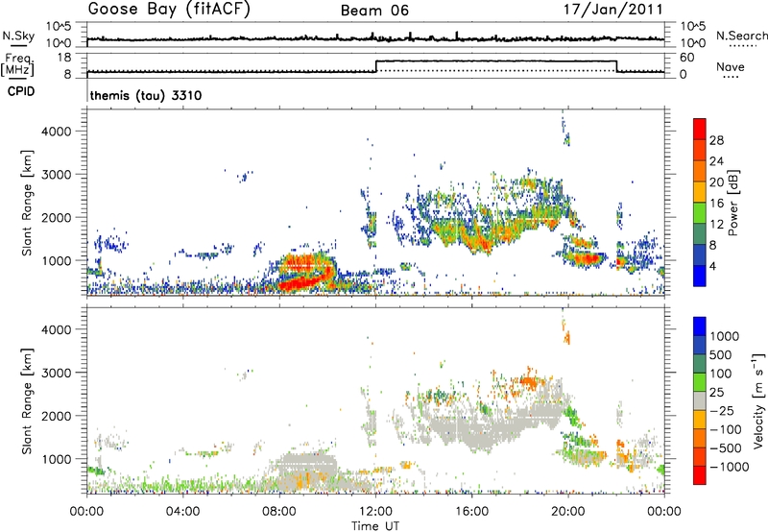Select the '100' velocity colorbar label
Viewport: 768px width, 532px height.
tap(722, 374)
